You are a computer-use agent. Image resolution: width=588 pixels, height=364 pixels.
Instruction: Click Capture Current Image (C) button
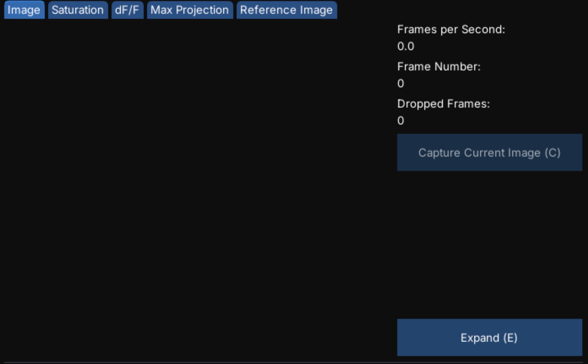point(490,153)
